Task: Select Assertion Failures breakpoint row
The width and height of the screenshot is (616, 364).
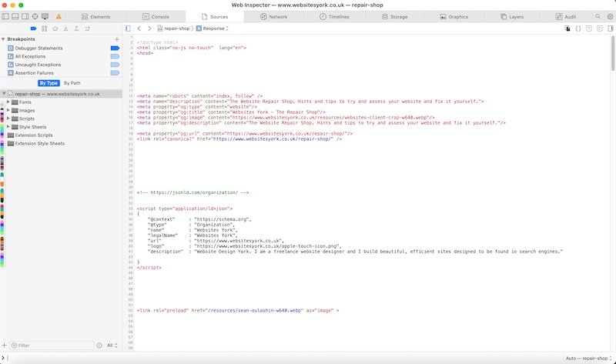Action: (61, 72)
